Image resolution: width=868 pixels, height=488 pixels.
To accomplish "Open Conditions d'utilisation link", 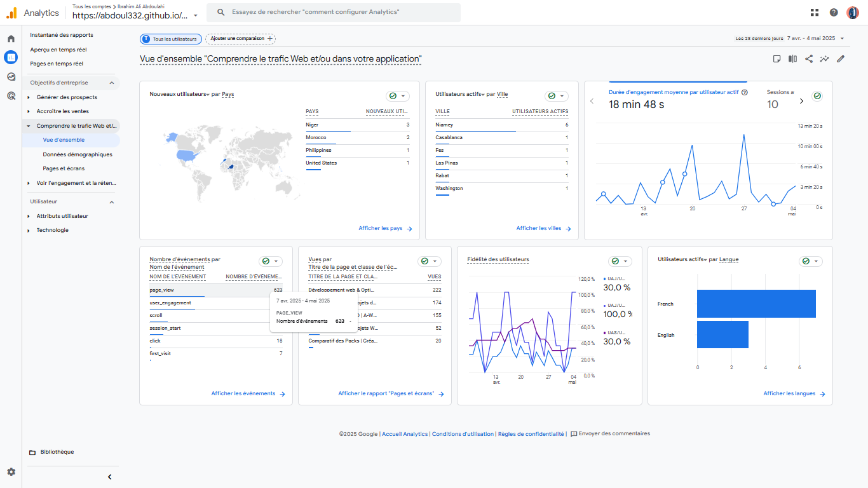I will (x=463, y=434).
